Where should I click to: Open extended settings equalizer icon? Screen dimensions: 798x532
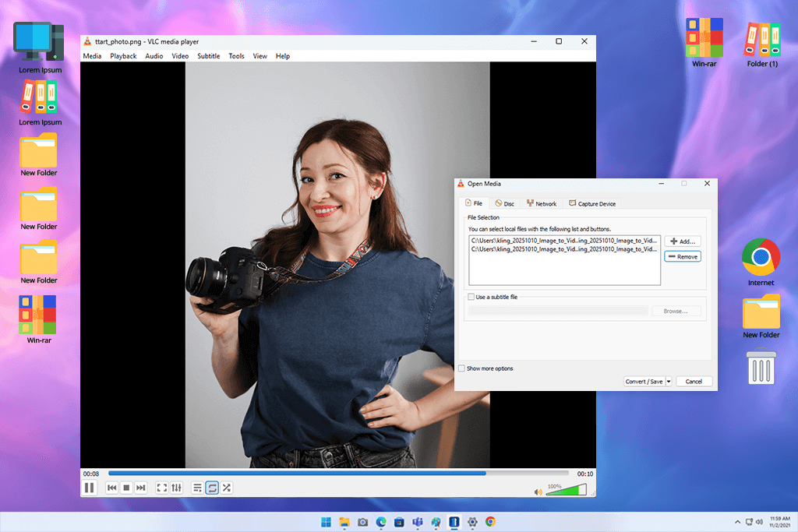coord(177,488)
